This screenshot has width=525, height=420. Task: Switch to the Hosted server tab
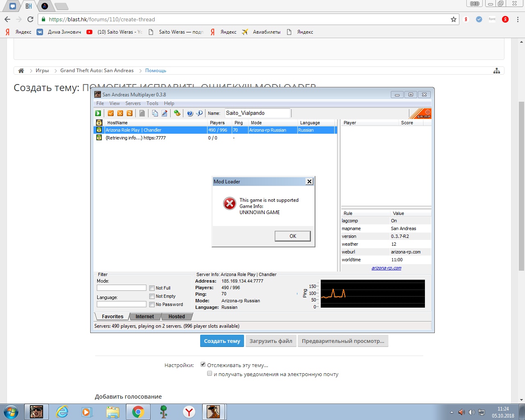[x=176, y=317]
